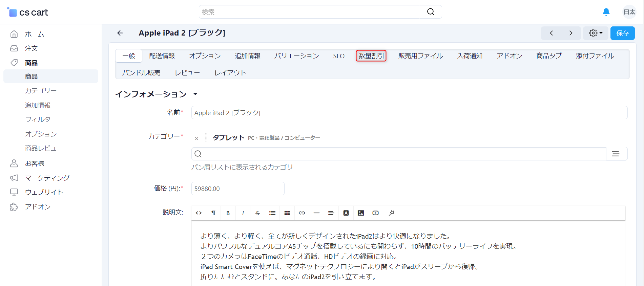Viewport: 644px width, 286px height.
Task: Save the product with 保存 button
Action: pos(622,33)
